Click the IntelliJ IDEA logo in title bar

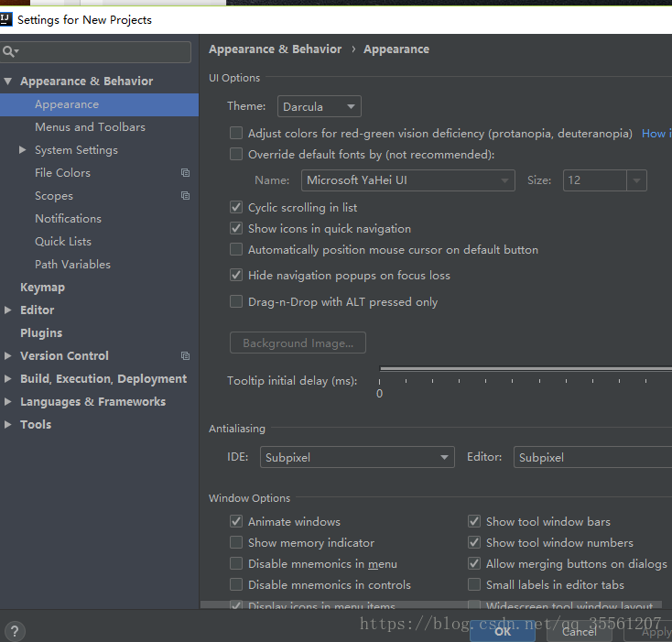pos(5,19)
